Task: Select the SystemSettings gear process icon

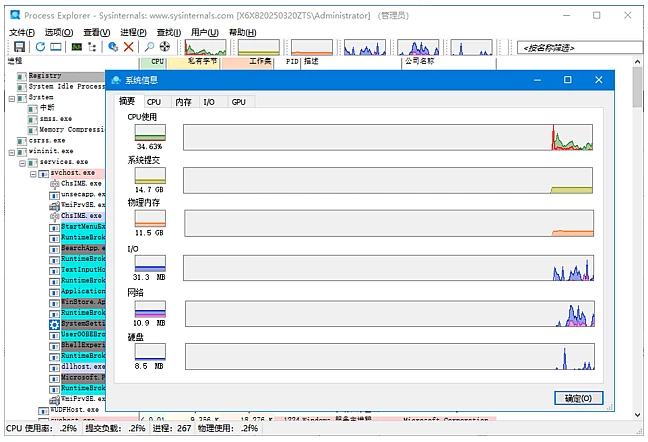Action: point(55,325)
